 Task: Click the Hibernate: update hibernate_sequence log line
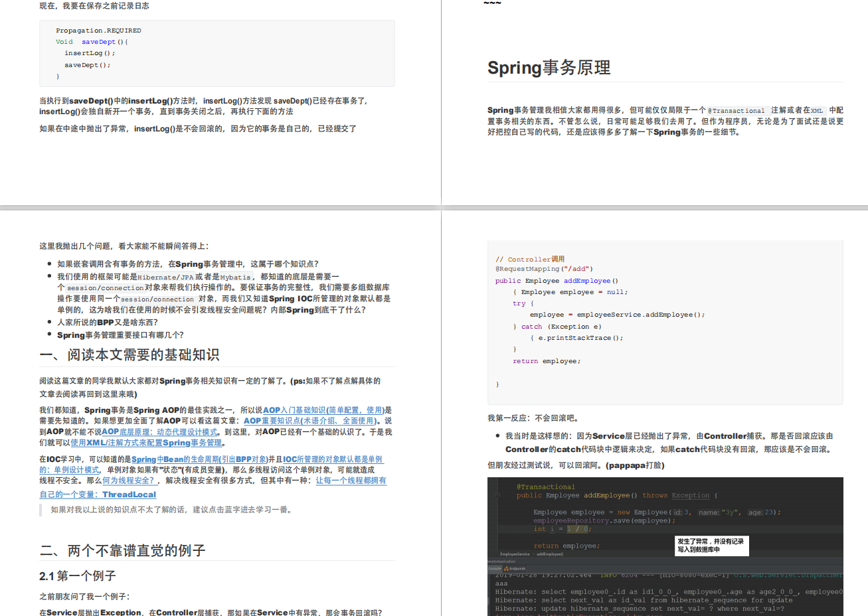[x=639, y=609]
